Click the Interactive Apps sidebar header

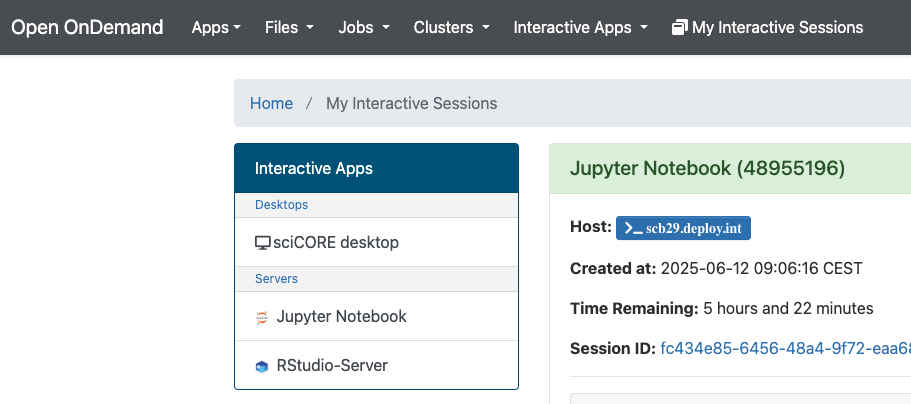coord(314,168)
